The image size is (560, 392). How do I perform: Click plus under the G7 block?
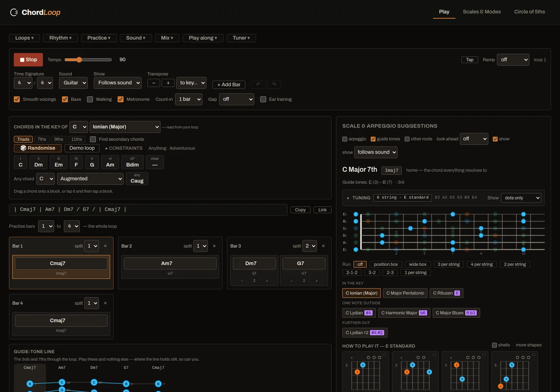(x=317, y=281)
